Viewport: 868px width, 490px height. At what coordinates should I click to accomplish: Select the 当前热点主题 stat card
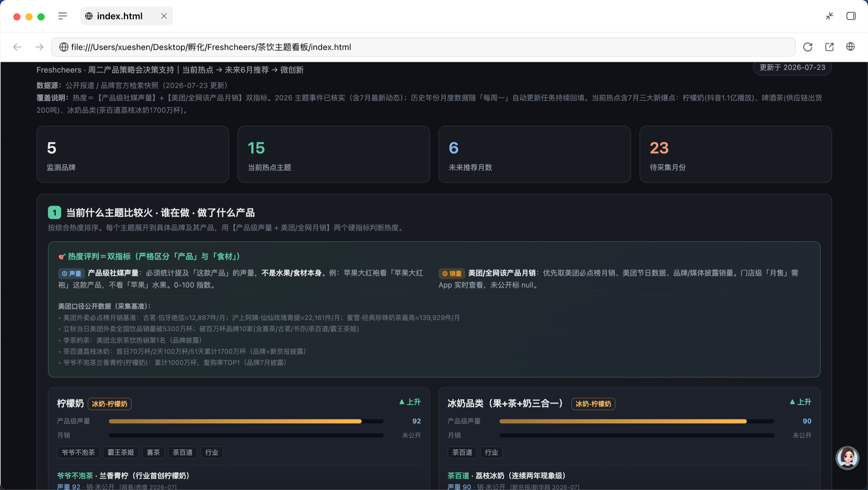(x=334, y=154)
